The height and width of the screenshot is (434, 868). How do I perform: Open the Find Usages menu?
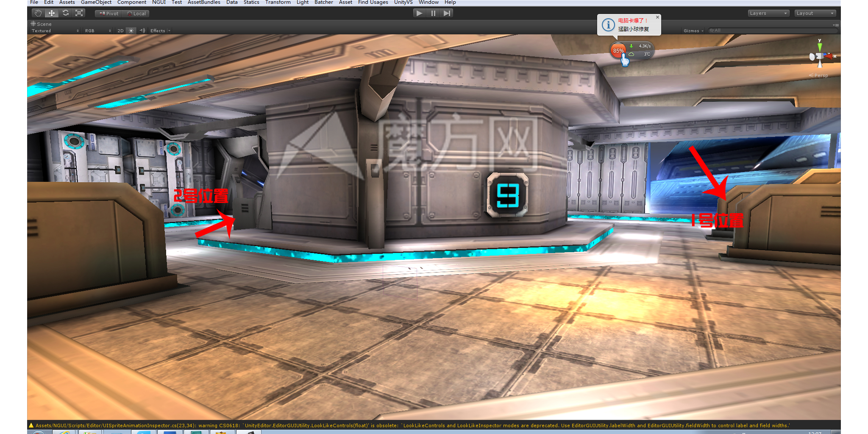(x=373, y=2)
